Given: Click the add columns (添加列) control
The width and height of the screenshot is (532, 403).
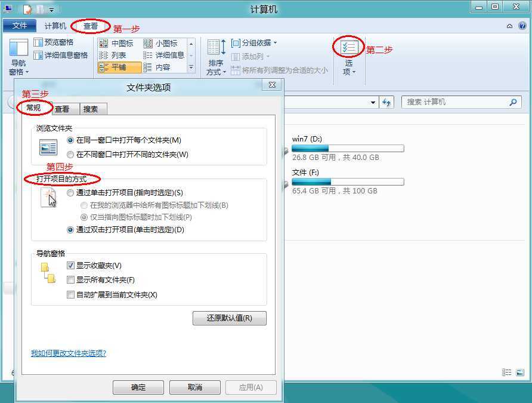Looking at the screenshot, I should (250, 56).
